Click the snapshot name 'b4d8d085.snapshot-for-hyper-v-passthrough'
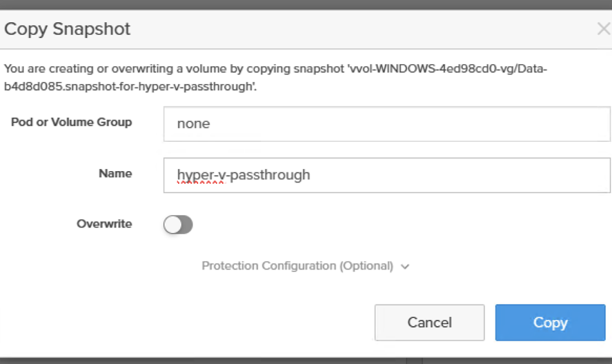This screenshot has width=612, height=364. (x=131, y=87)
